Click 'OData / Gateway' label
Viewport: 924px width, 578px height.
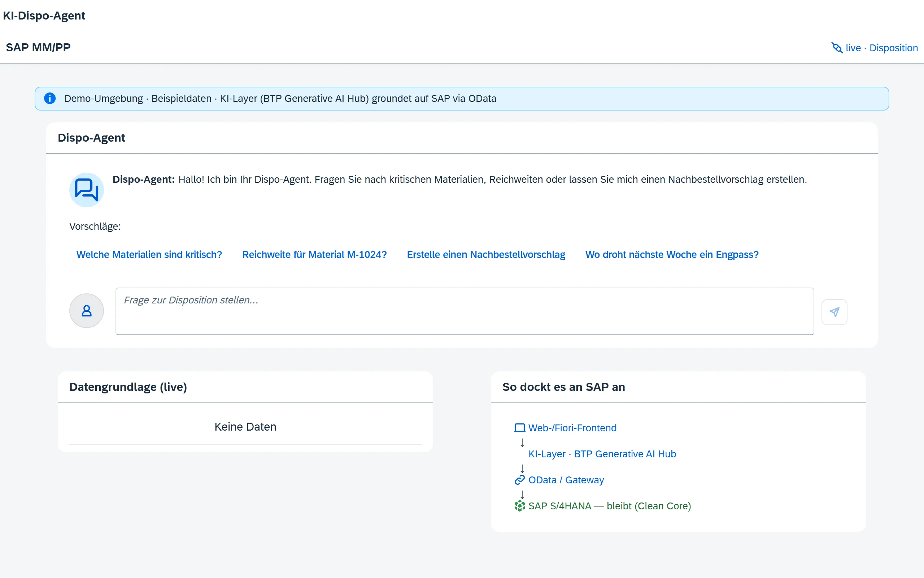click(566, 480)
